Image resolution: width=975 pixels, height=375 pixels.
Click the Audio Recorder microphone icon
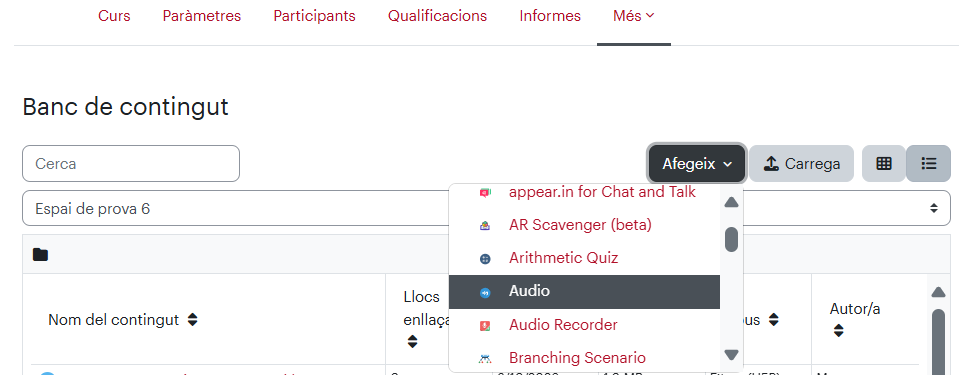[x=485, y=325]
